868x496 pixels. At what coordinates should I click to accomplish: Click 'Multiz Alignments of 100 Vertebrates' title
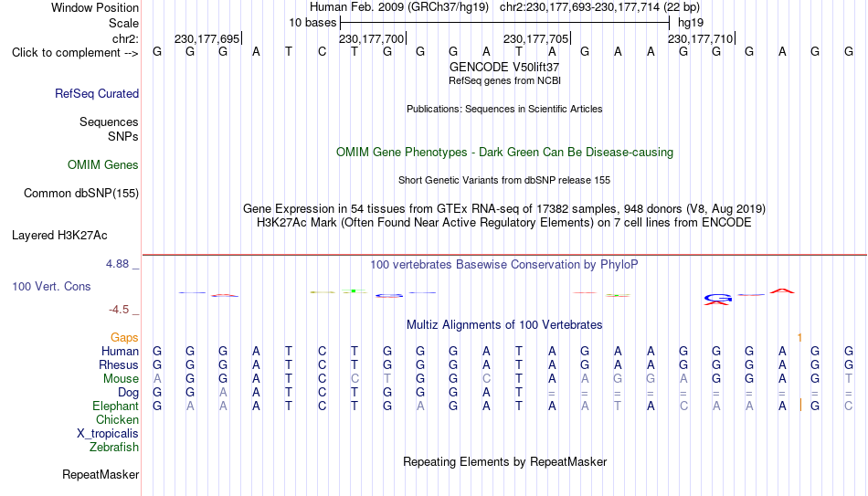504,325
